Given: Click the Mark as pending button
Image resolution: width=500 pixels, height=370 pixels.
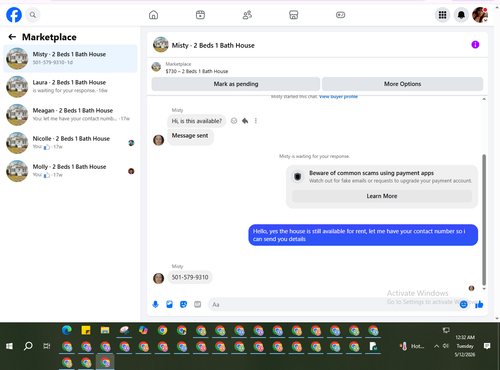Looking at the screenshot, I should tap(236, 84).
